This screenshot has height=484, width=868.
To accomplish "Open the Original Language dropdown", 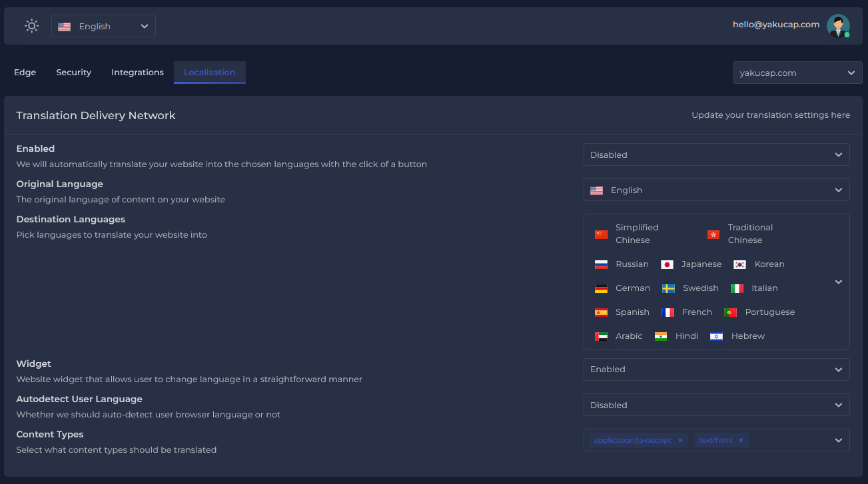I will coord(716,190).
